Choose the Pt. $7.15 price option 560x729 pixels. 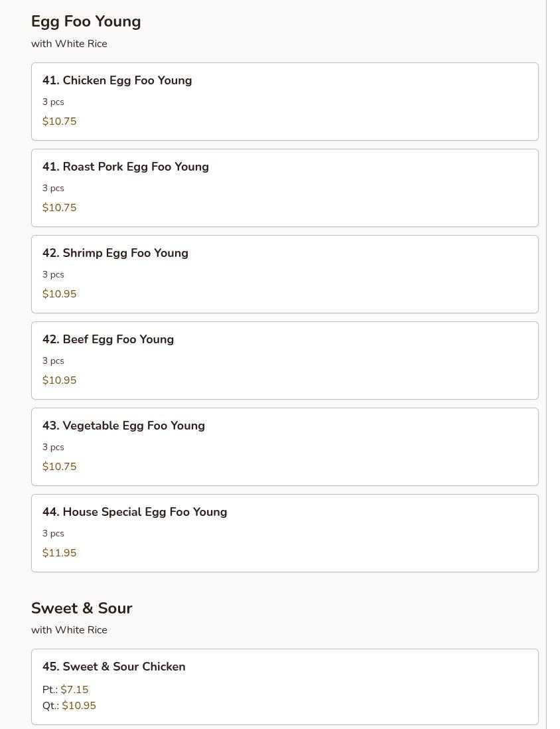pos(74,690)
